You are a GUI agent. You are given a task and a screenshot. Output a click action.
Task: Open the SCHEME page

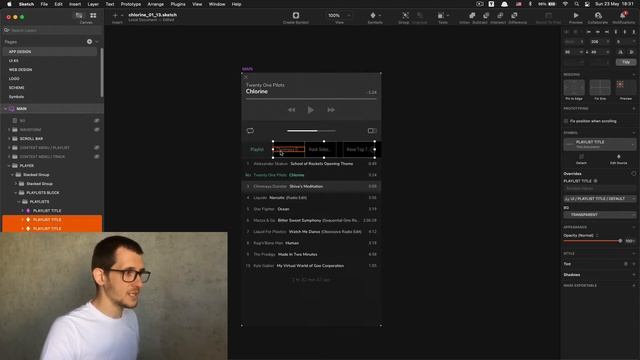[x=17, y=88]
